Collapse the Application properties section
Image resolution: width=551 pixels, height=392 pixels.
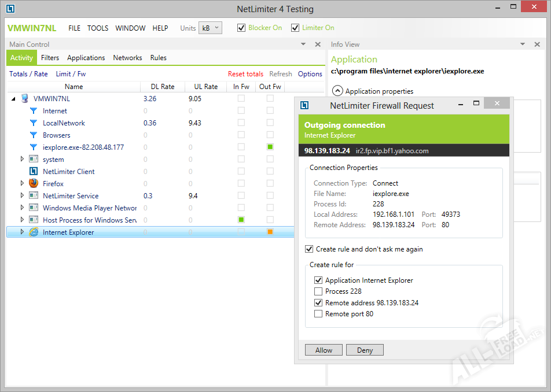[337, 91]
